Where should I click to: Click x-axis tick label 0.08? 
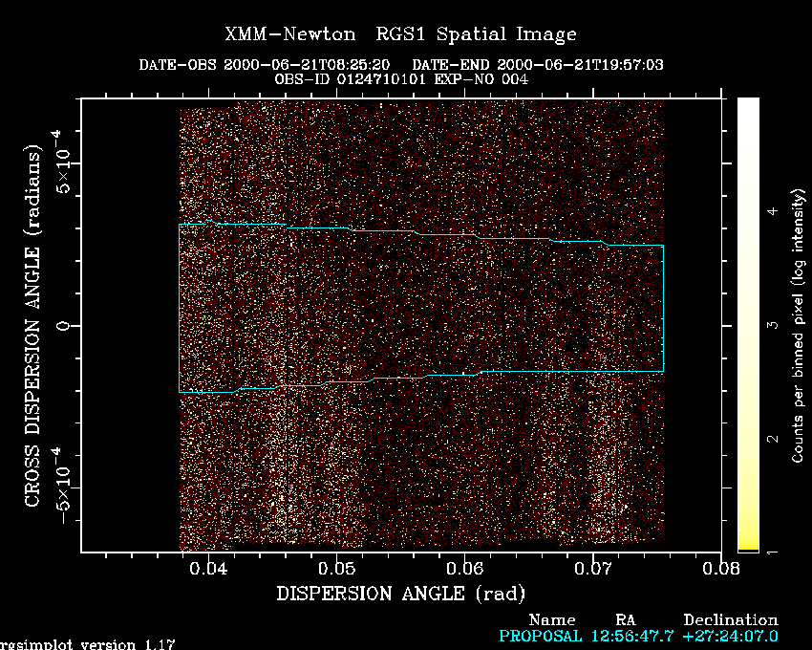click(x=721, y=569)
